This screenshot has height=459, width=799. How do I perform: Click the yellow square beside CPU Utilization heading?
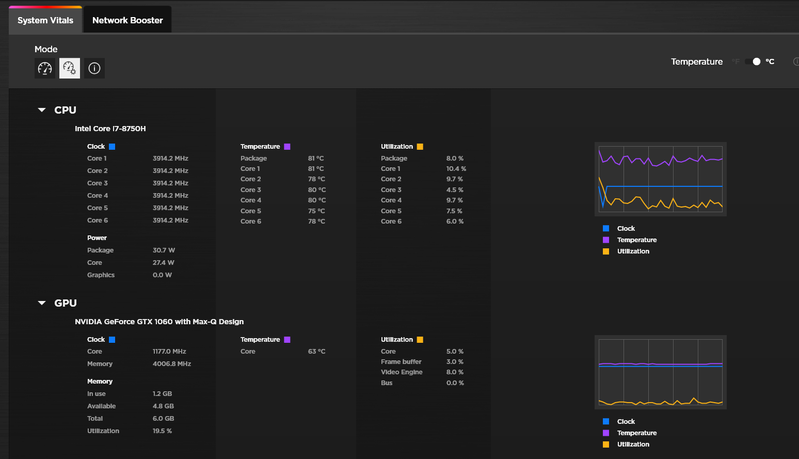coord(420,146)
